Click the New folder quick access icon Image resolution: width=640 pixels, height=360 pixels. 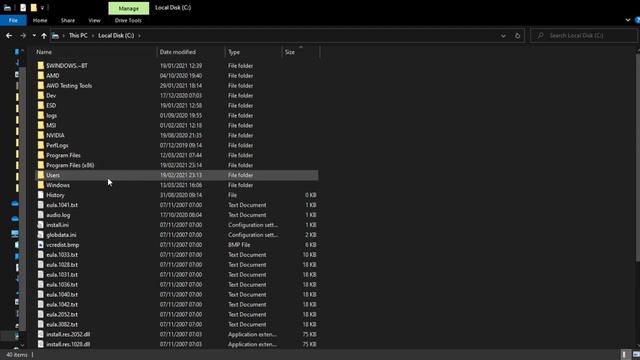coord(33,7)
